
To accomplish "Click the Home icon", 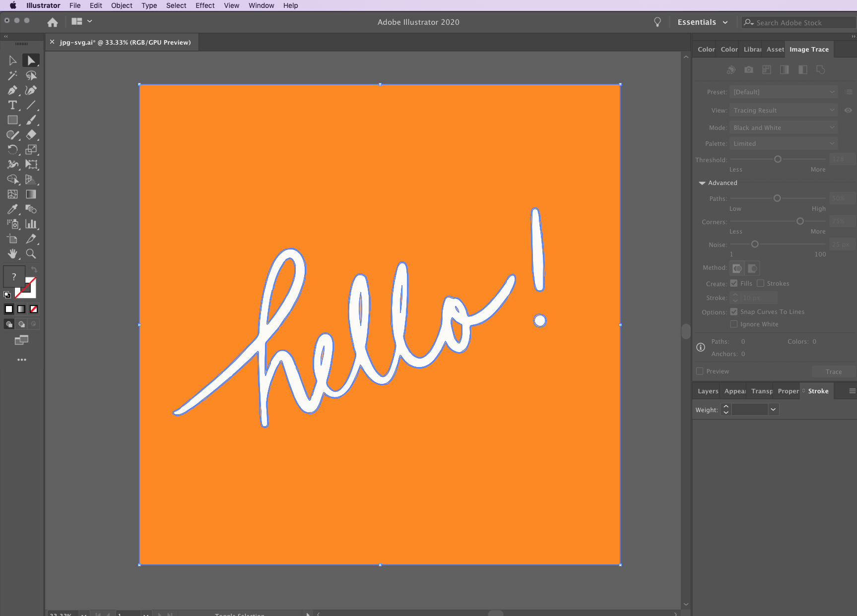I will tap(53, 22).
